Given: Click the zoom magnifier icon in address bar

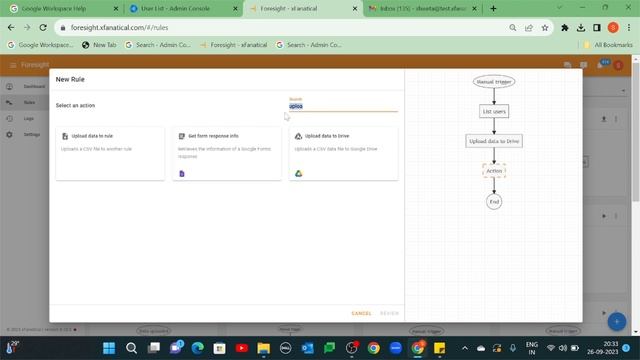Looking at the screenshot, I should click(513, 28).
